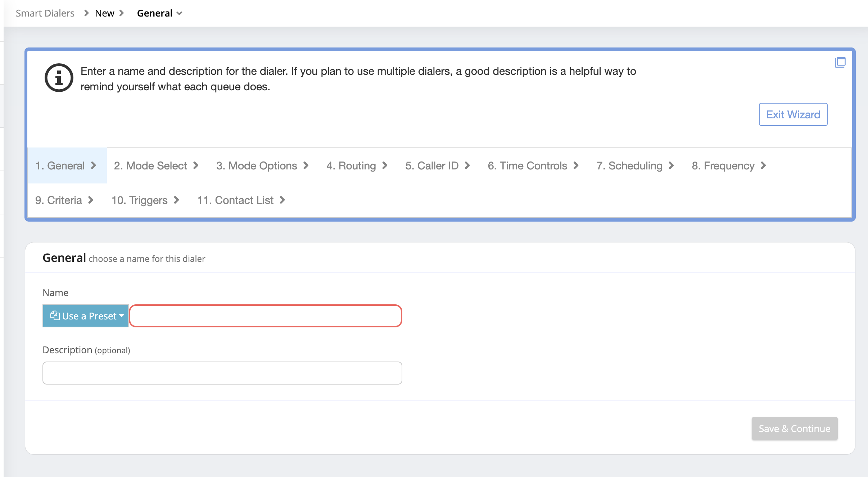Click the 'General choose a name' heading
The image size is (868, 477).
point(124,258)
